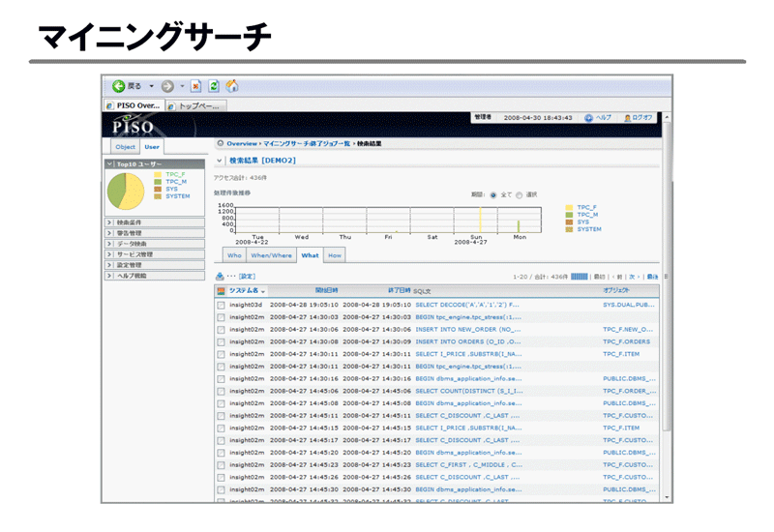
Task: Open the Overview breadcrumb link
Action: [241, 143]
